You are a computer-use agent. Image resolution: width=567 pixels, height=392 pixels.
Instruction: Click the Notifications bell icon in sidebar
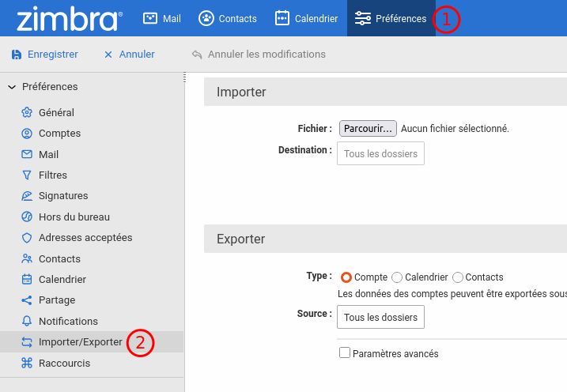pyautogui.click(x=27, y=322)
